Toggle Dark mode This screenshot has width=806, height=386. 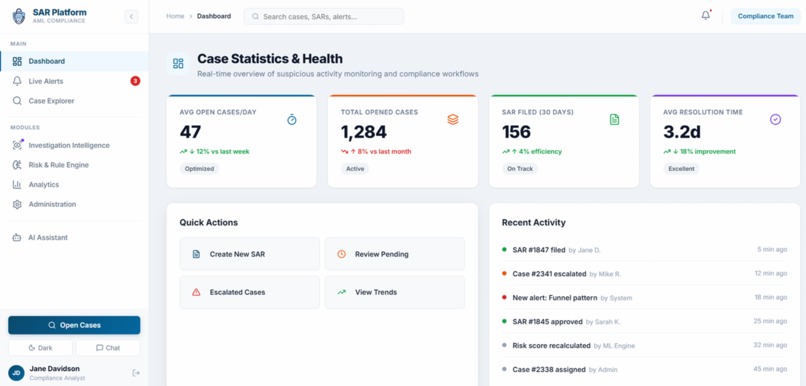coord(40,348)
